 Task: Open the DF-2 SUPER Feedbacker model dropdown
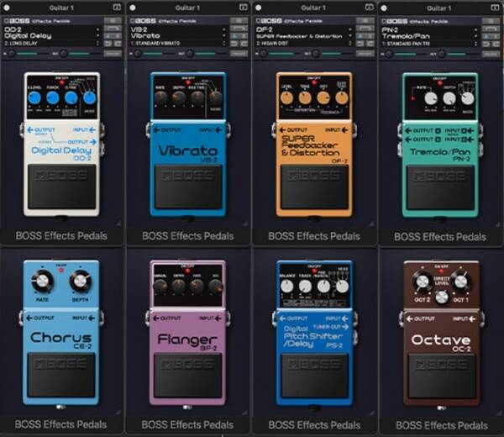click(303, 33)
